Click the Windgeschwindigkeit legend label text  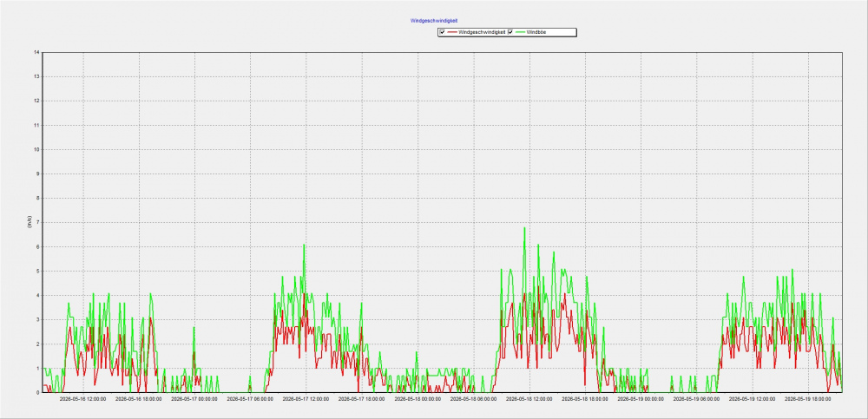[482, 33]
